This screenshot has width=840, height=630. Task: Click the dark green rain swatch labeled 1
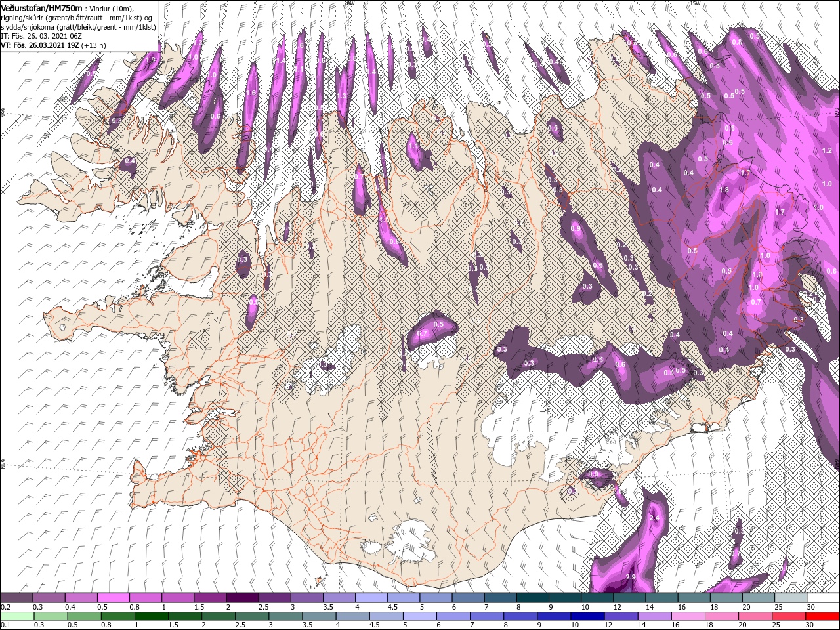click(x=151, y=616)
